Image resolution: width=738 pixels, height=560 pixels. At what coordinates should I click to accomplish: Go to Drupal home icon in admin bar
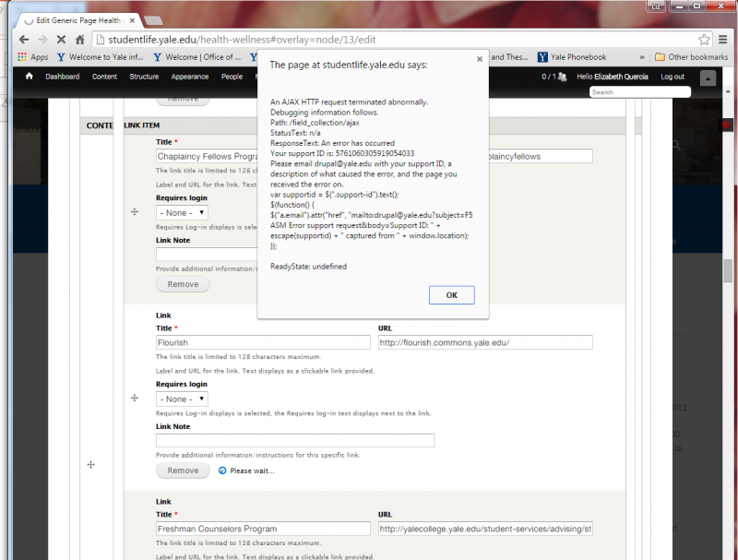tap(30, 77)
